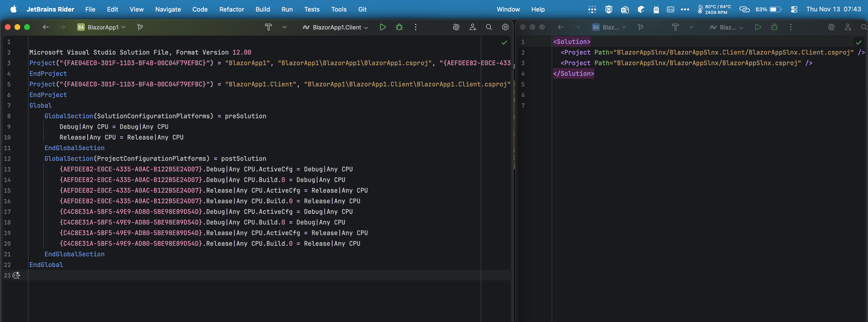868x322 pixels.
Task: Click the inspection checkmark in right editor
Action: tap(858, 42)
